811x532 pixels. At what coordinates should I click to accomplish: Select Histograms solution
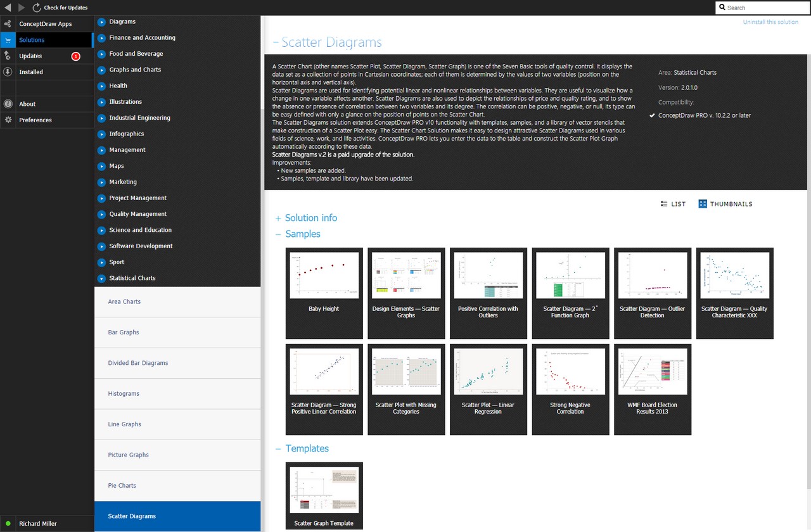[x=177, y=394]
